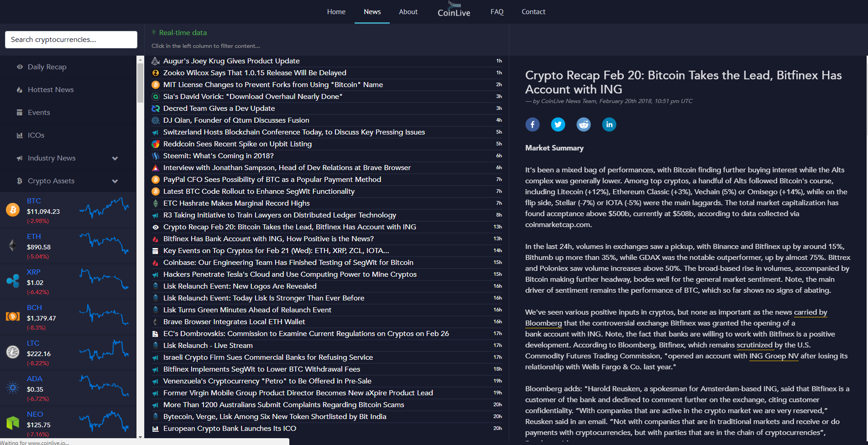Open 'MIT License Changes to Prevent Forks' headline

tap(273, 85)
